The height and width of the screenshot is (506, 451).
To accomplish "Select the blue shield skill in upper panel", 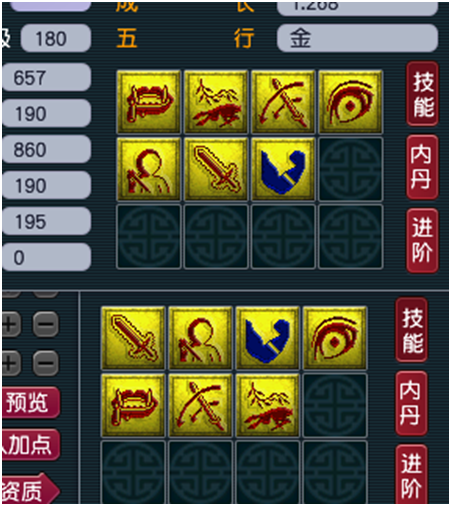I will tap(283, 169).
